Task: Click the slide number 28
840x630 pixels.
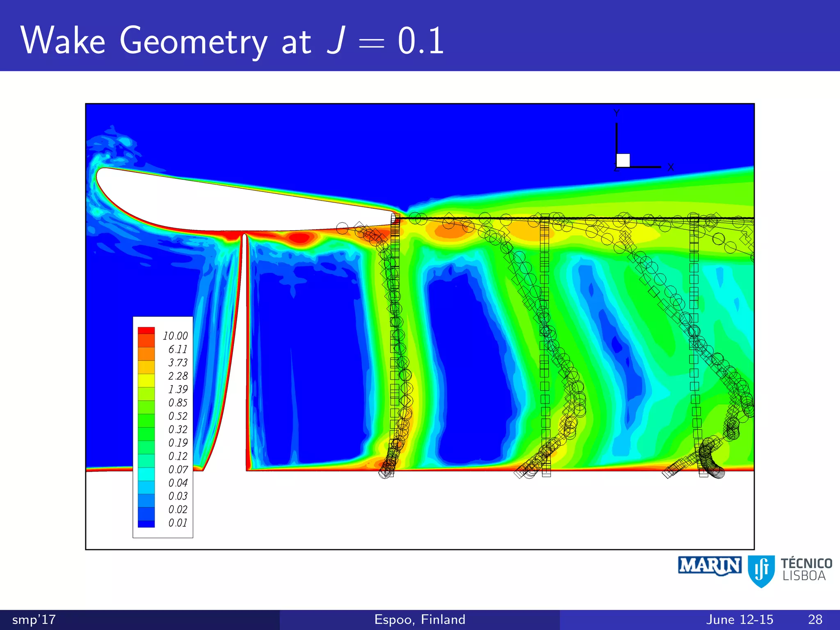Action: 815,619
